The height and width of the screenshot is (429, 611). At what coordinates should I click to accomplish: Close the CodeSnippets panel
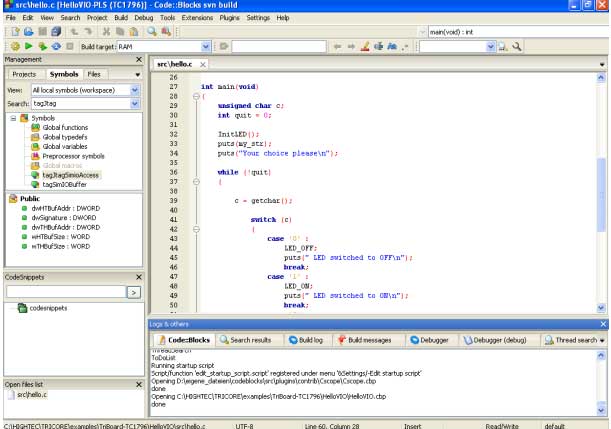[139, 277]
